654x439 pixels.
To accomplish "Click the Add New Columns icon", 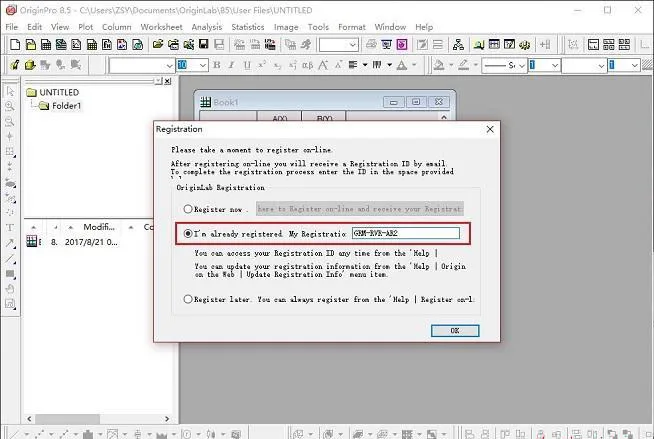I will (545, 45).
